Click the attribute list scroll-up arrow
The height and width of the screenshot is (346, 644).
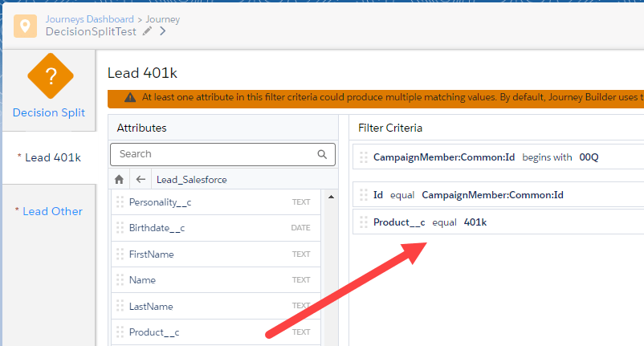(x=329, y=197)
